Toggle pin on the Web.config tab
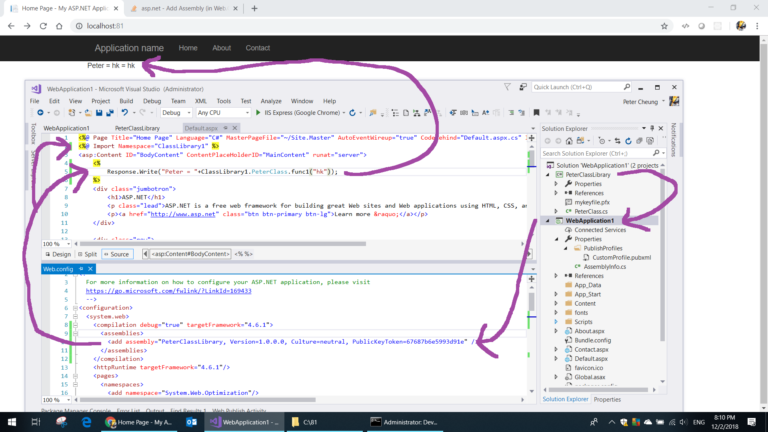 coord(81,269)
